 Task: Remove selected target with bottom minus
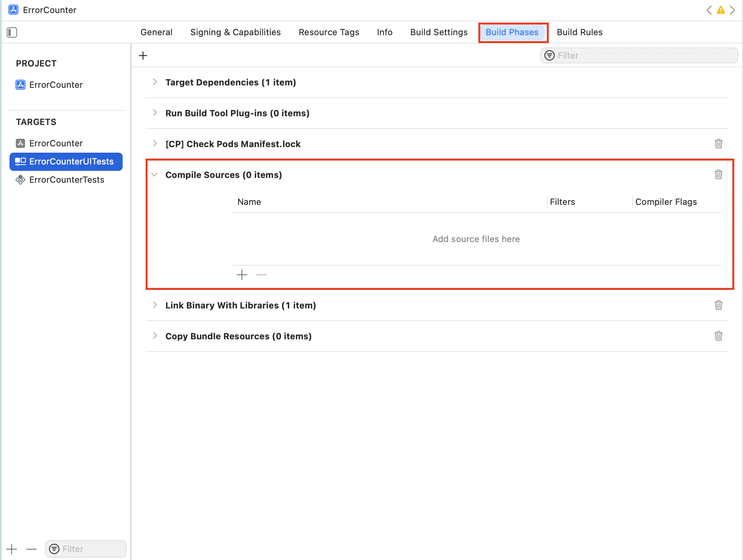31,549
